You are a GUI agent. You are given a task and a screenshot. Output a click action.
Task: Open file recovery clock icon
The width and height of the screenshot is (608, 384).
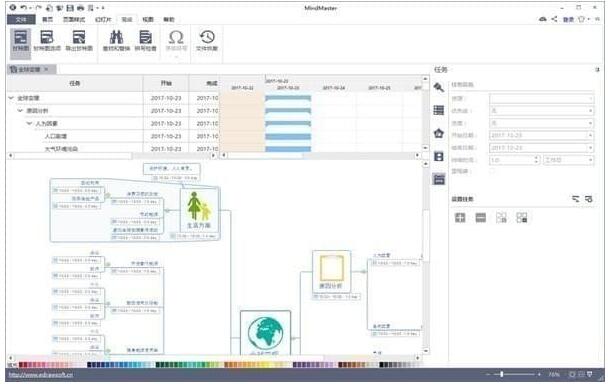pyautogui.click(x=207, y=41)
